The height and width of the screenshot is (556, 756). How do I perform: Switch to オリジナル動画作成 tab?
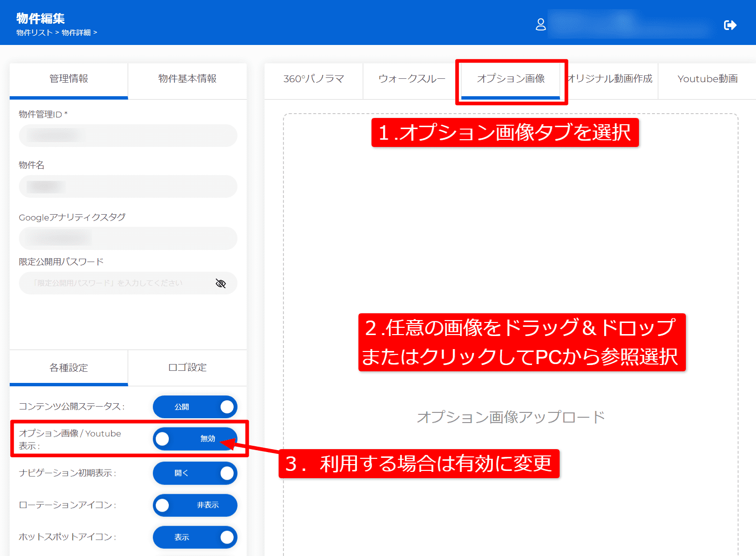(x=610, y=79)
